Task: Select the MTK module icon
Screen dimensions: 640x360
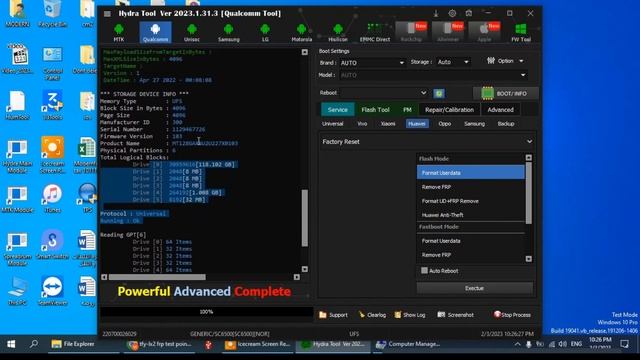Action: (119, 32)
